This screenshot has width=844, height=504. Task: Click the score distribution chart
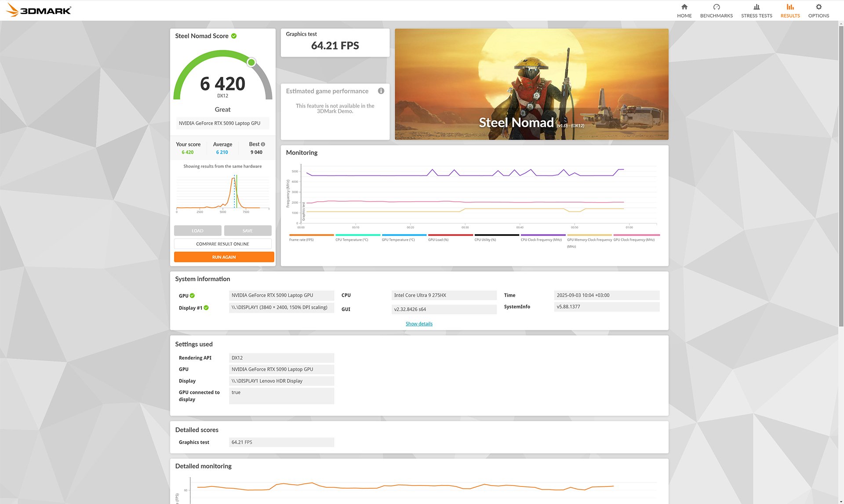(x=223, y=193)
